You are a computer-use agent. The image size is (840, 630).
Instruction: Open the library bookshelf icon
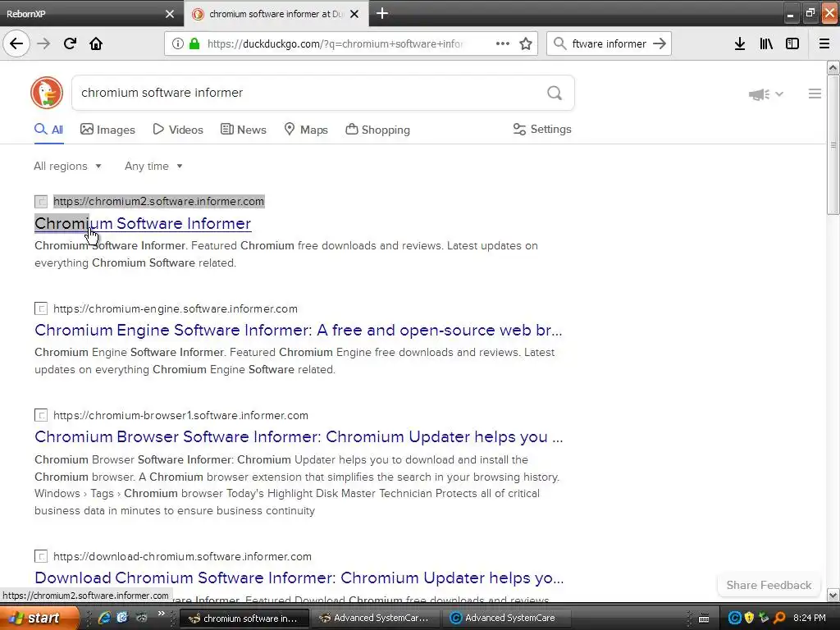(766, 43)
